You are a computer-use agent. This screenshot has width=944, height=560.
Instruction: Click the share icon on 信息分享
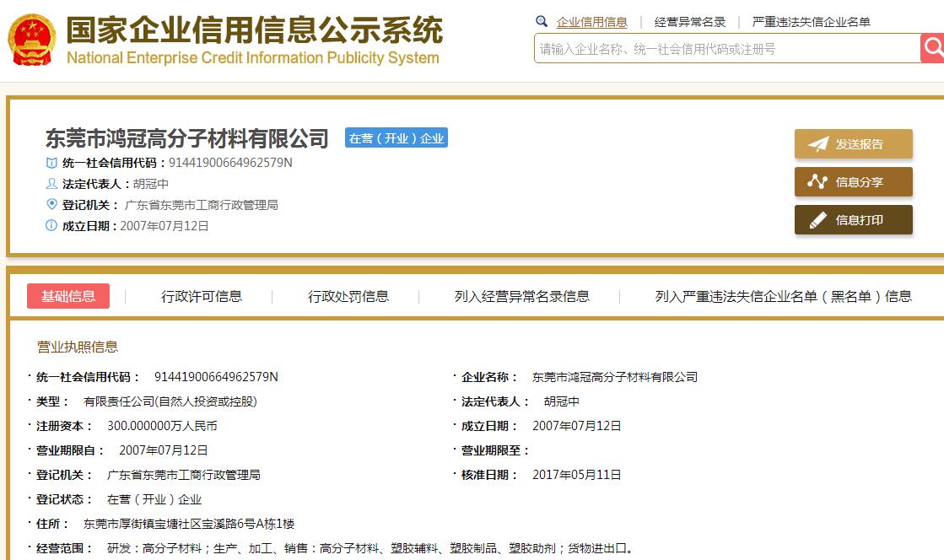click(817, 182)
